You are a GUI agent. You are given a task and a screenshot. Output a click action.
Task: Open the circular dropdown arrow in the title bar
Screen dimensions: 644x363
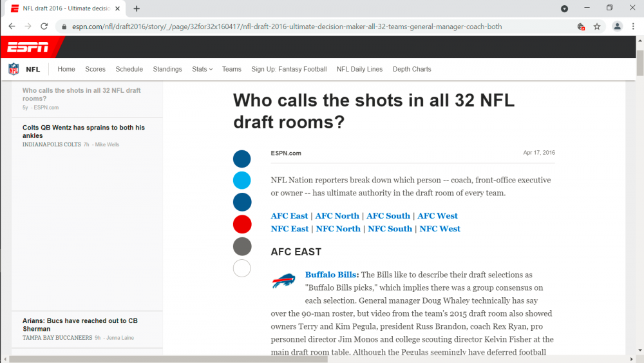[x=564, y=8]
